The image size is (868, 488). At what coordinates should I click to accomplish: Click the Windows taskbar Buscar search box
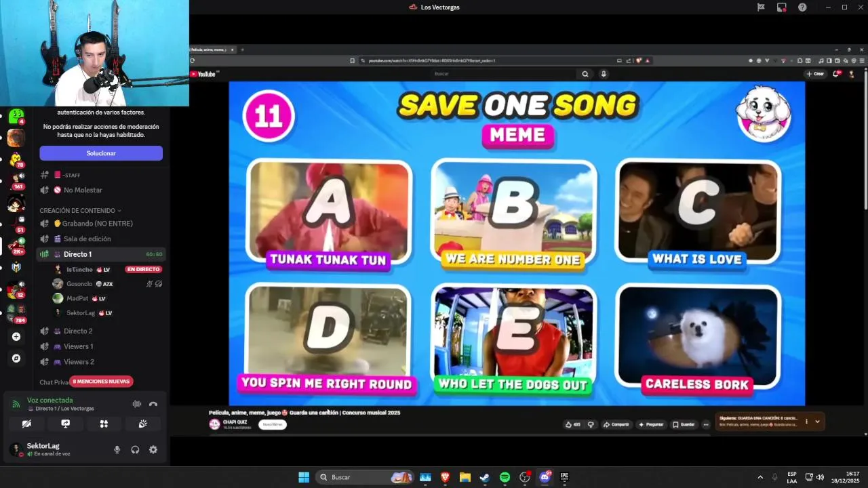366,477
